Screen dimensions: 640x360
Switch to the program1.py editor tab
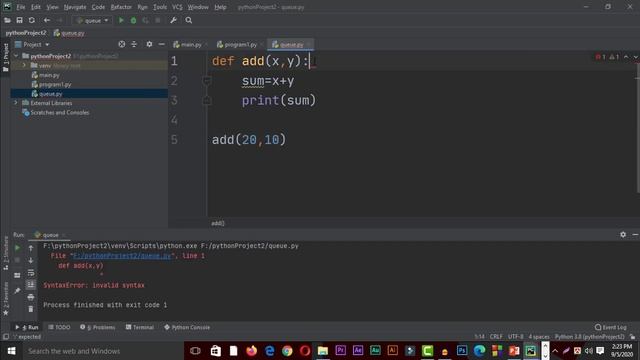(x=240, y=44)
